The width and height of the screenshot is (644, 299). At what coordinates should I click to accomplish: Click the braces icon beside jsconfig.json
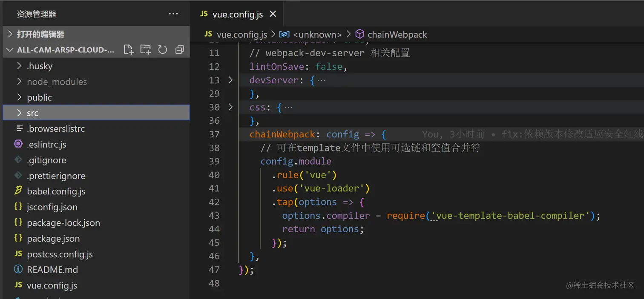[18, 207]
